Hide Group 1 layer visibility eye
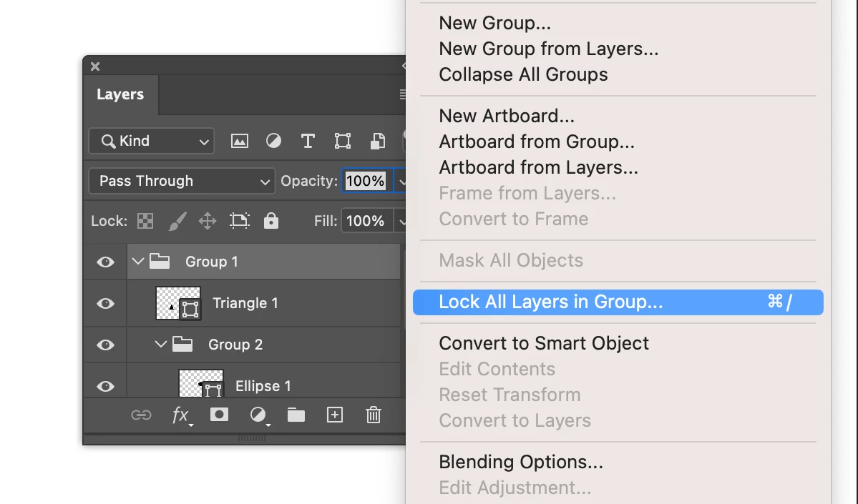Screen dimensions: 858x504 (106, 262)
